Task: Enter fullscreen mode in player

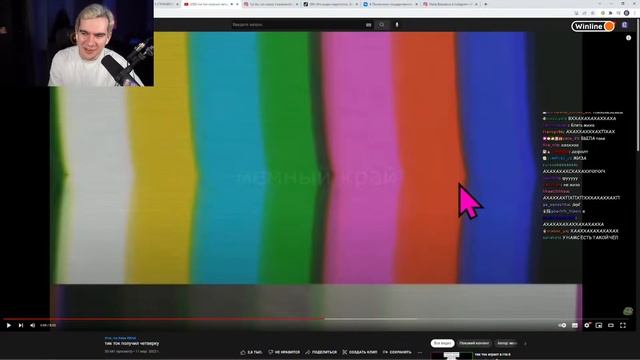Action: (623, 325)
